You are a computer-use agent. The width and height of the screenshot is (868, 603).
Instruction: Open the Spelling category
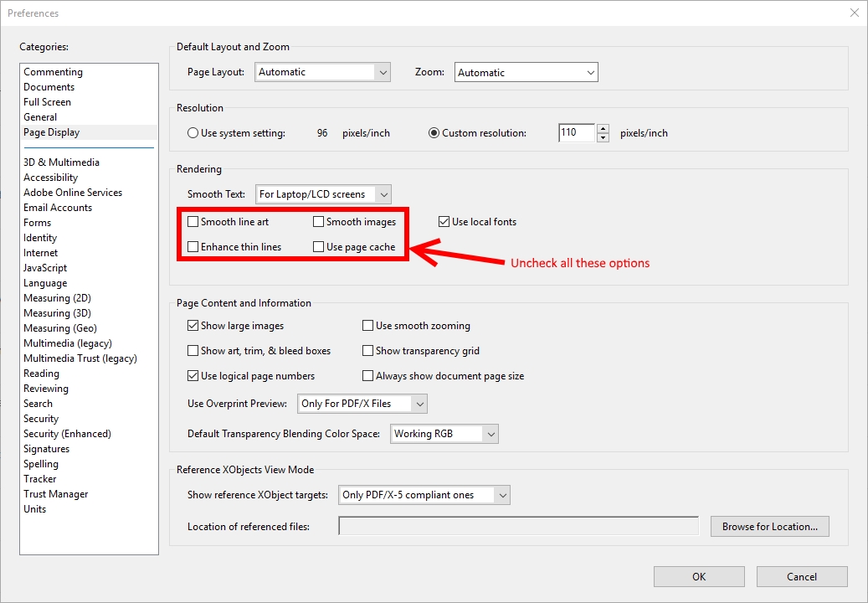click(x=41, y=464)
